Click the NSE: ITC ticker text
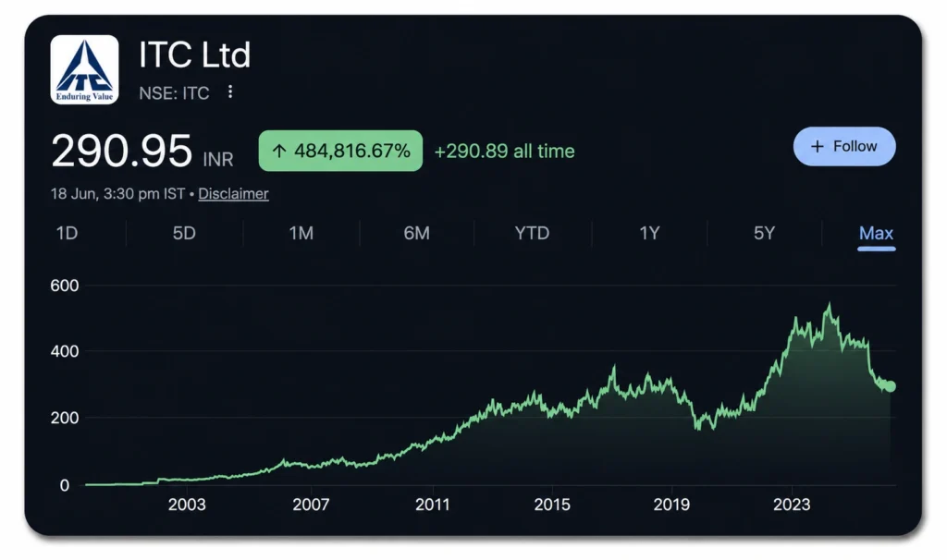The width and height of the screenshot is (947, 560). click(x=174, y=93)
